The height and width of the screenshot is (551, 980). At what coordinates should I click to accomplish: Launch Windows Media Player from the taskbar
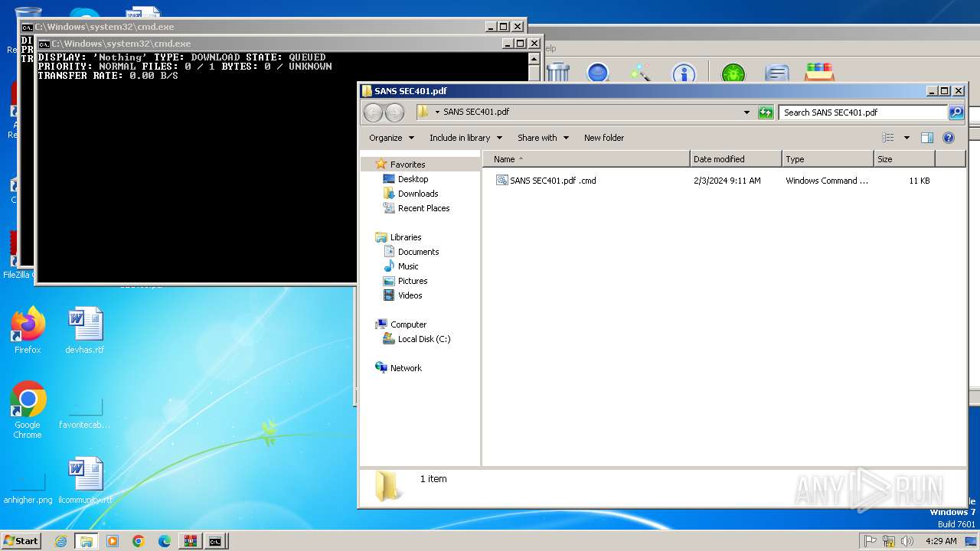(113, 541)
